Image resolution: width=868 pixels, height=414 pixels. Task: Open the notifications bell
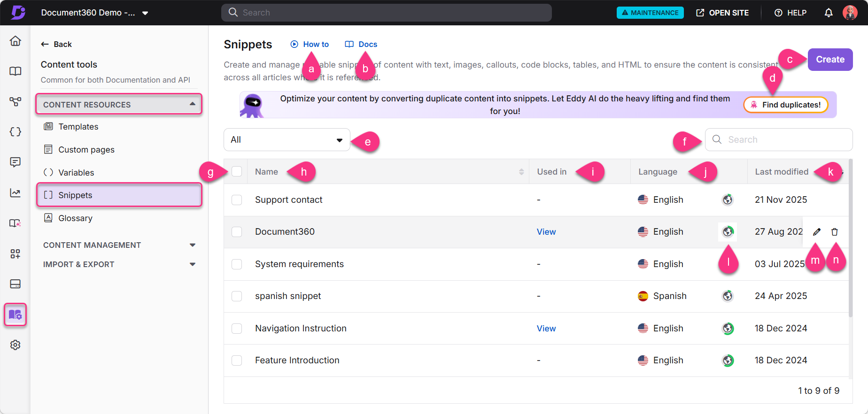click(x=829, y=13)
